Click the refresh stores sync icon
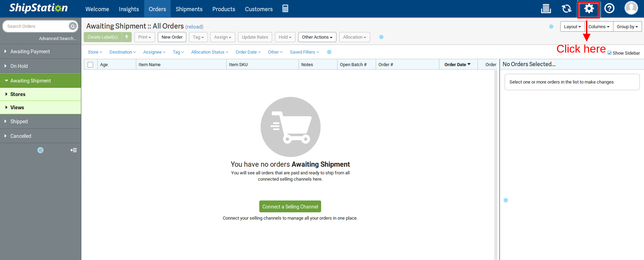The height and width of the screenshot is (260, 644). pyautogui.click(x=566, y=9)
